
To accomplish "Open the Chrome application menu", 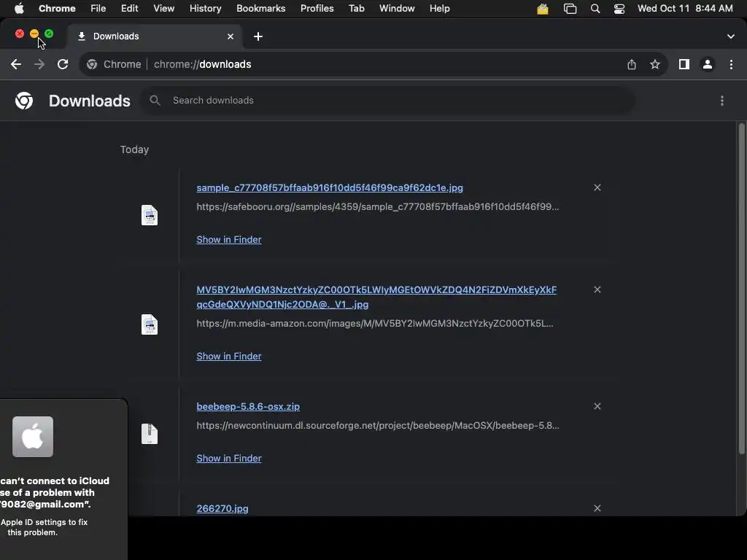I will click(57, 9).
